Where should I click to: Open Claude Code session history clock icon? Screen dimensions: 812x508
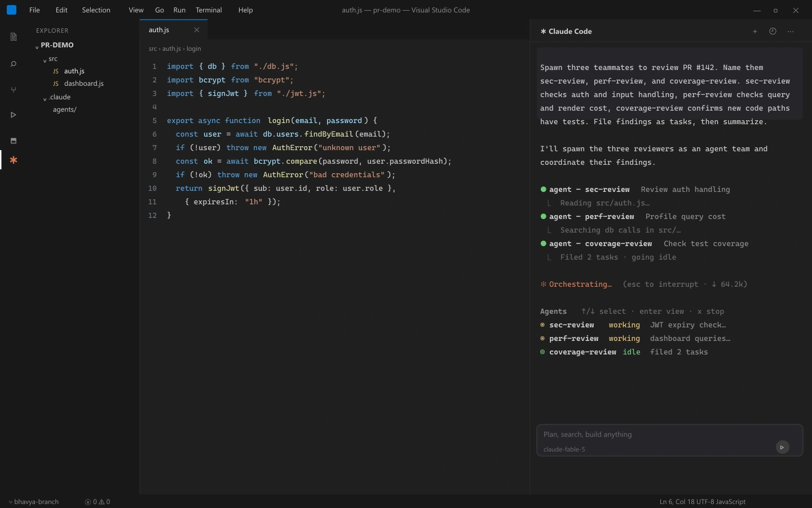point(773,32)
